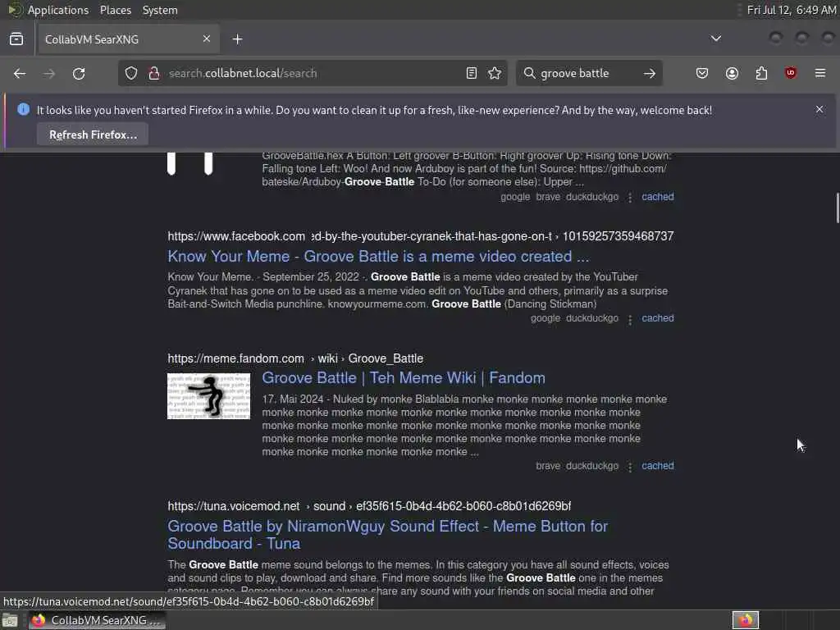This screenshot has height=630, width=840.
Task: Open the uBlock Origin extension icon
Action: pyautogui.click(x=791, y=73)
